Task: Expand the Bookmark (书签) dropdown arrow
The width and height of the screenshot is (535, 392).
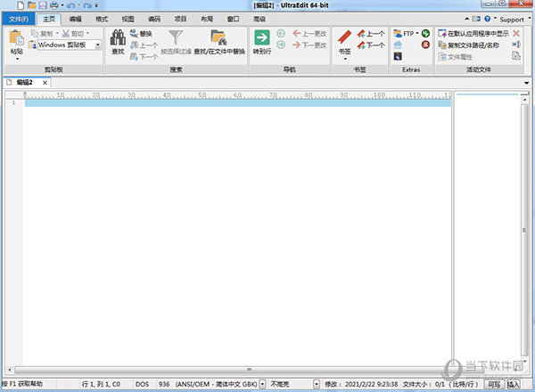Action: 345,59
